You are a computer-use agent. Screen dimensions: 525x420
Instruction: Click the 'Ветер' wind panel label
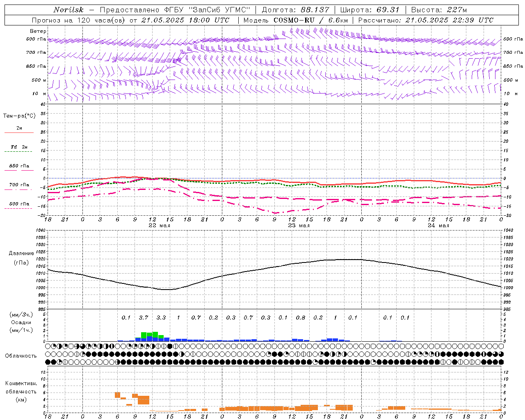(x=38, y=31)
